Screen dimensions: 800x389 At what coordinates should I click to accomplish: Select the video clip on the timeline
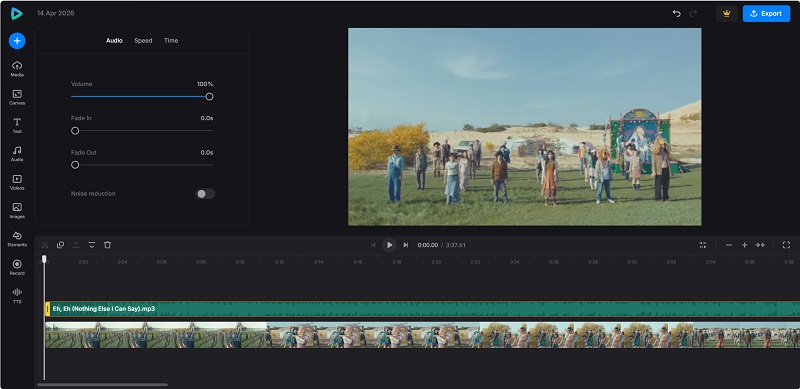[x=422, y=335]
